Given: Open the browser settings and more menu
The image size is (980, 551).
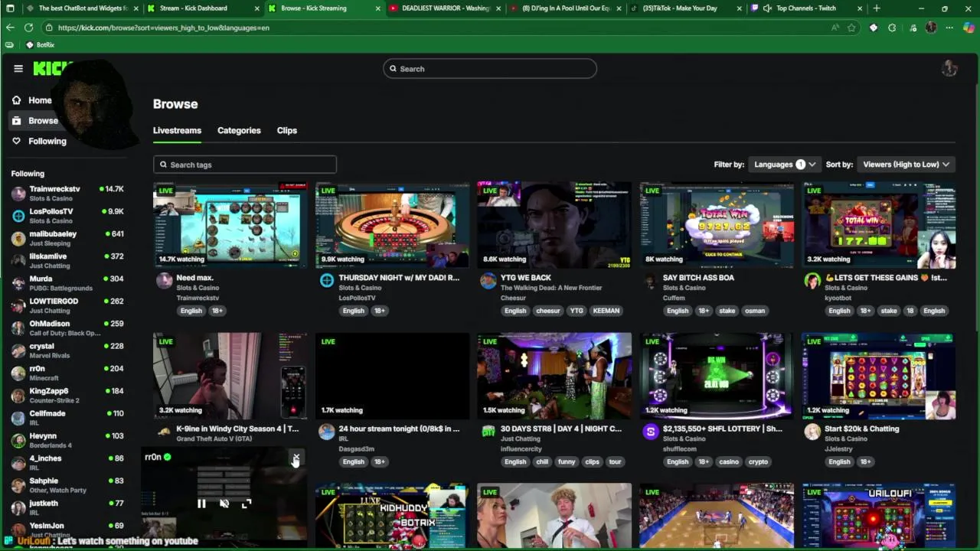Looking at the screenshot, I should pos(949,28).
